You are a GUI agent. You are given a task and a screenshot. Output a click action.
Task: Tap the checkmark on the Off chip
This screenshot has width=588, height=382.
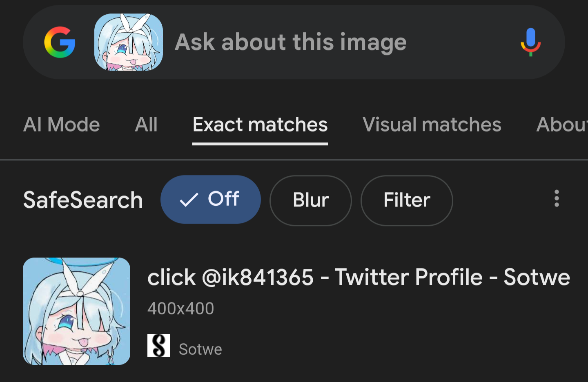[189, 200]
